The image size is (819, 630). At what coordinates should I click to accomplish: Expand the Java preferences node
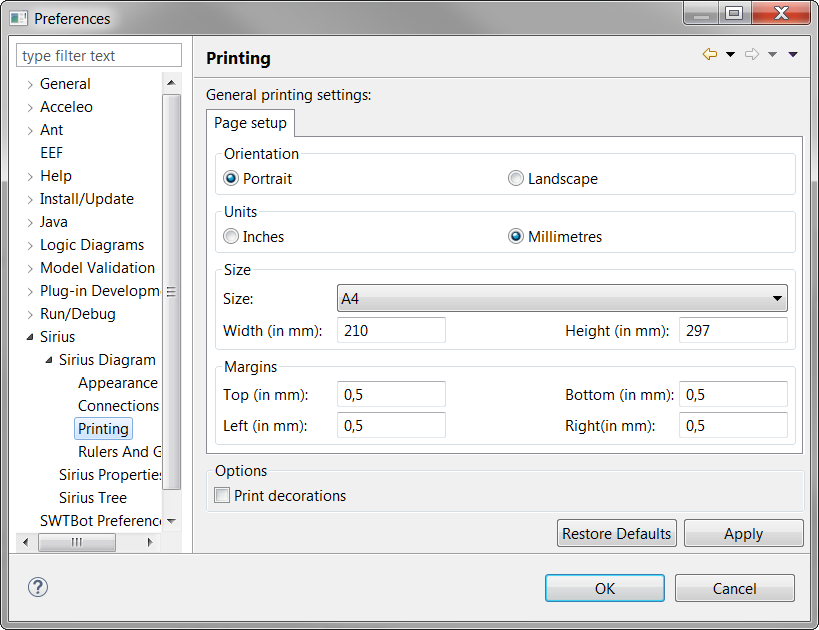coord(30,223)
